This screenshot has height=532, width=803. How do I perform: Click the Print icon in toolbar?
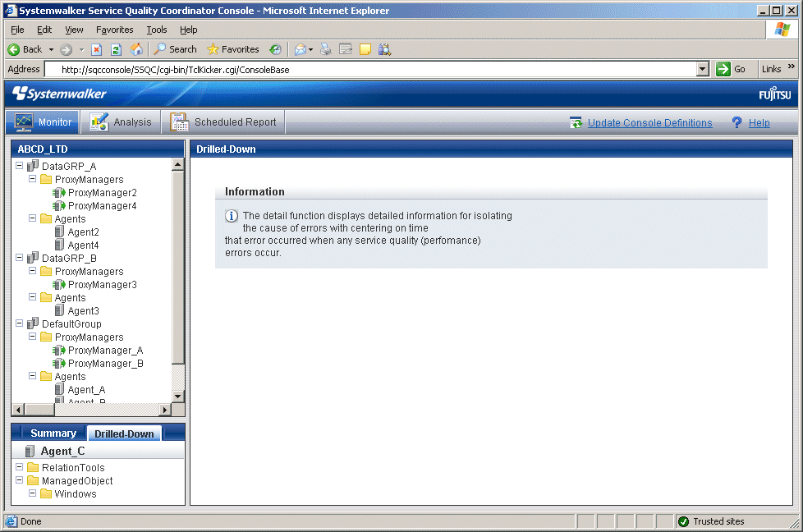click(x=326, y=49)
